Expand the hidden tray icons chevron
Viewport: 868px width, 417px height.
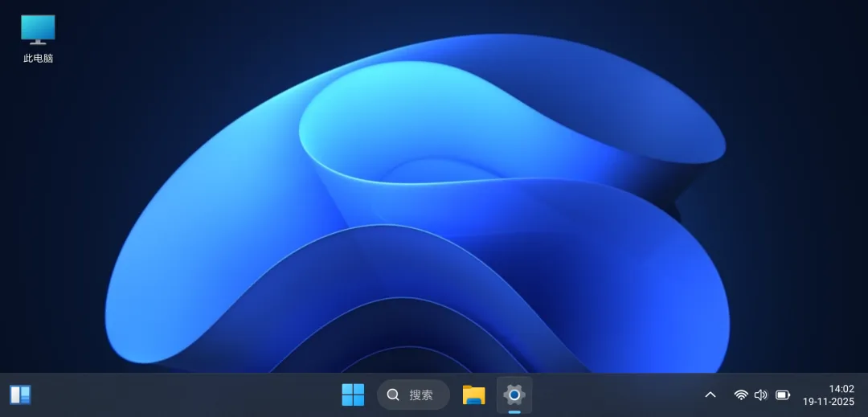click(710, 395)
